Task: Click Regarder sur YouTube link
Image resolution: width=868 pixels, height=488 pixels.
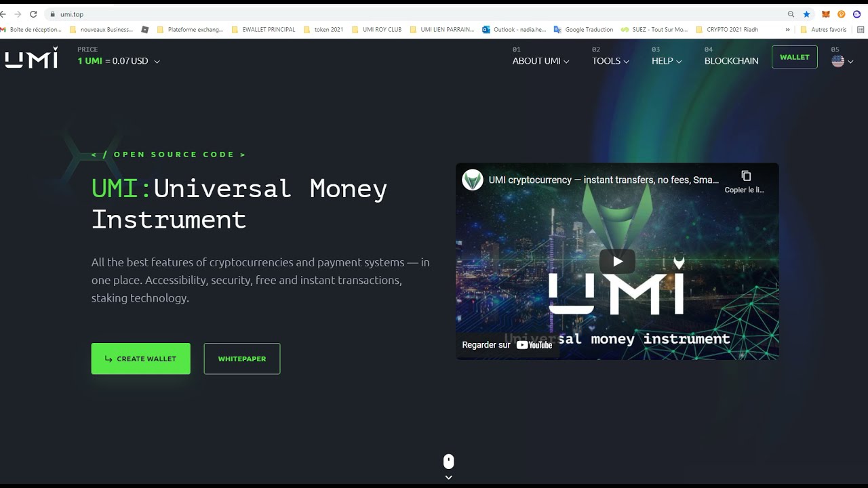Action: pyautogui.click(x=507, y=345)
